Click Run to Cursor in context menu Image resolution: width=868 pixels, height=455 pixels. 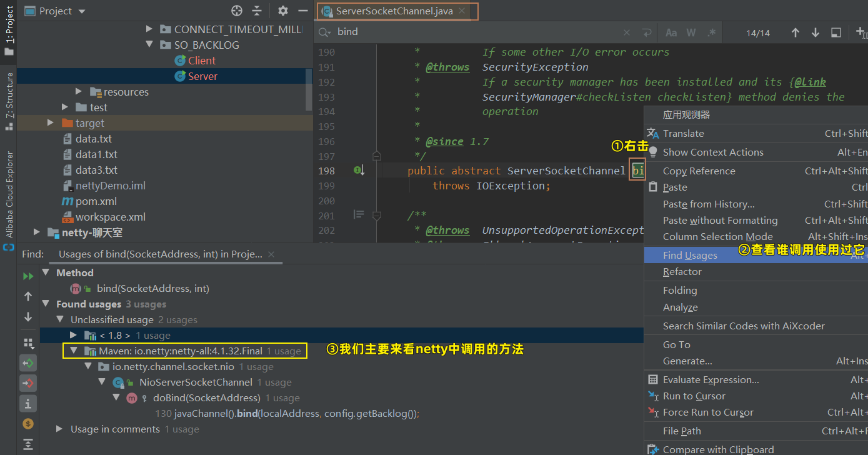tap(756, 396)
